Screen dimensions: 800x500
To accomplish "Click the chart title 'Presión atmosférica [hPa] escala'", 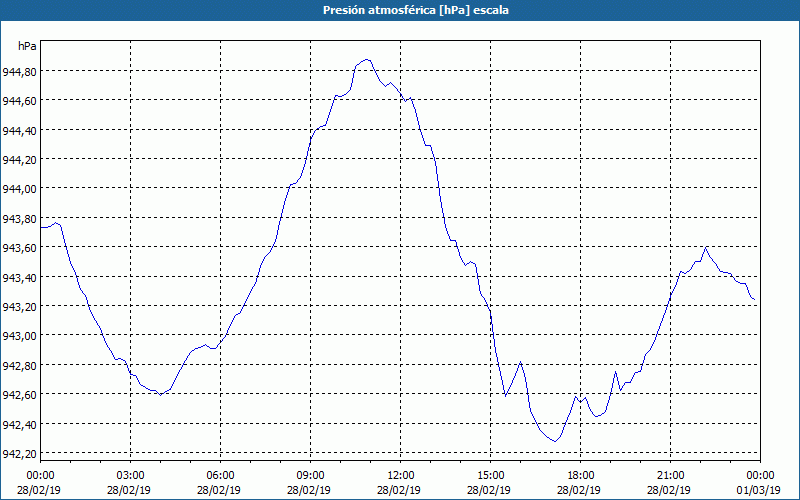I will pos(416,10).
